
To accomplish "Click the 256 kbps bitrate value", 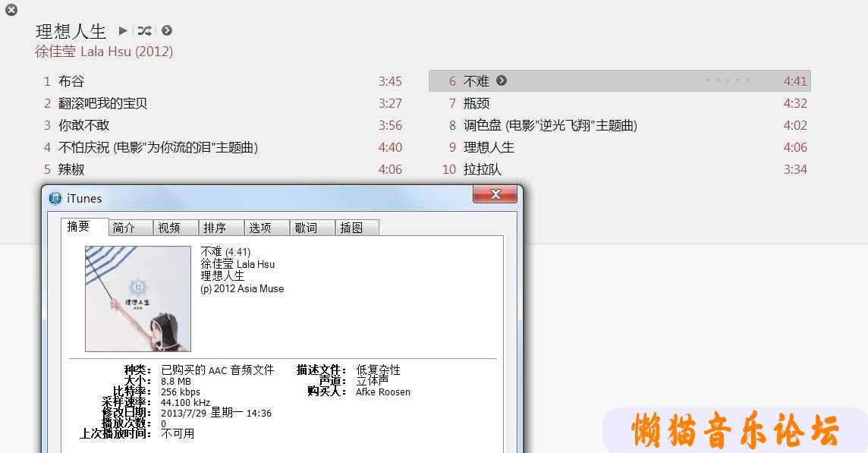I will [x=181, y=392].
